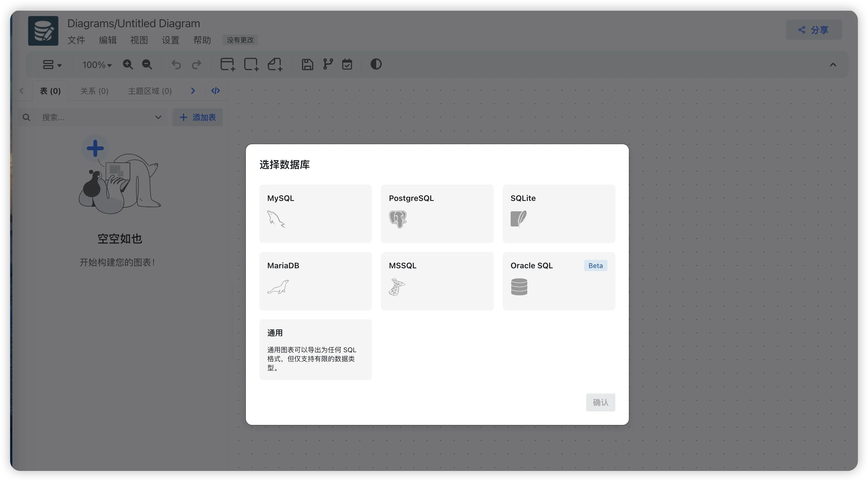
Task: Click the undo arrow icon
Action: pyautogui.click(x=176, y=64)
